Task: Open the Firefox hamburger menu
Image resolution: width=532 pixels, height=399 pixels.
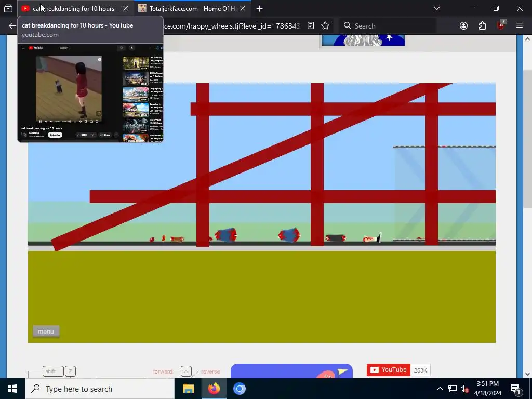Action: 520,26
